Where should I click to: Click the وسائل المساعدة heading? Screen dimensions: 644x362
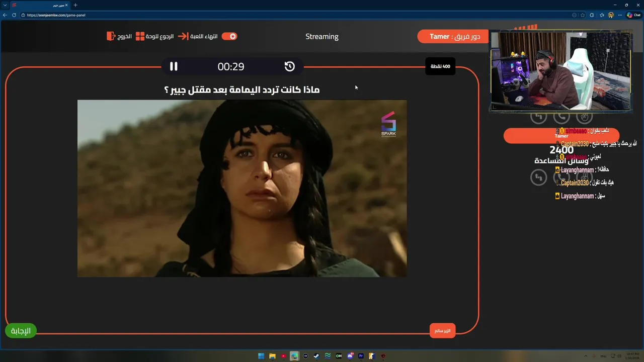click(561, 160)
